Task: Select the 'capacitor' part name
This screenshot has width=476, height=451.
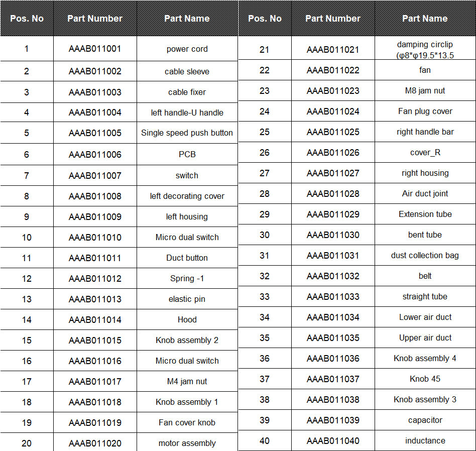Action: [x=425, y=420]
